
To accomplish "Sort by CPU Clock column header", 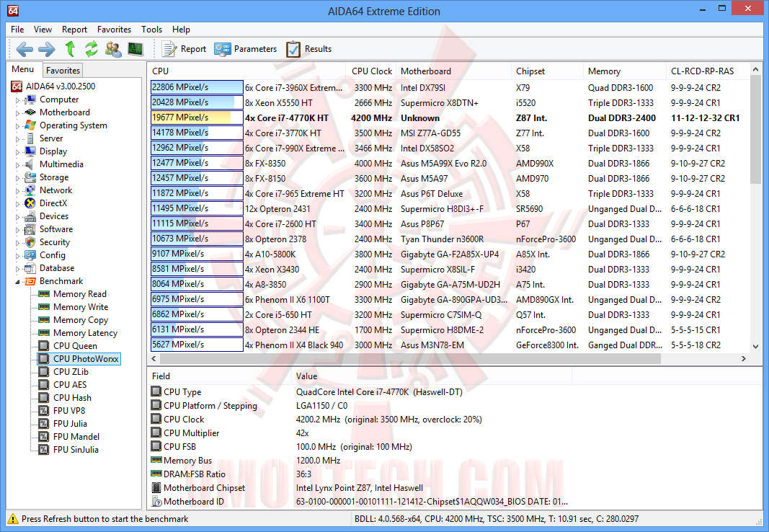I will tap(371, 71).
